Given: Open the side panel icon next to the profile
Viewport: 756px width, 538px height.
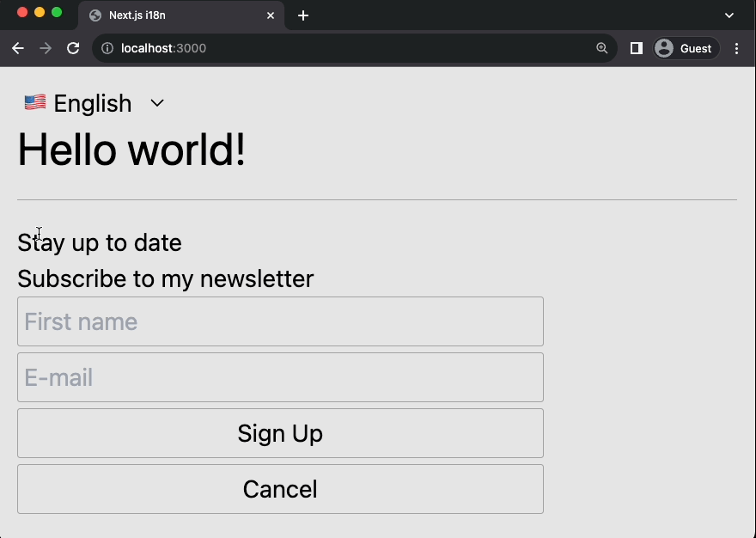Looking at the screenshot, I should coord(636,48).
